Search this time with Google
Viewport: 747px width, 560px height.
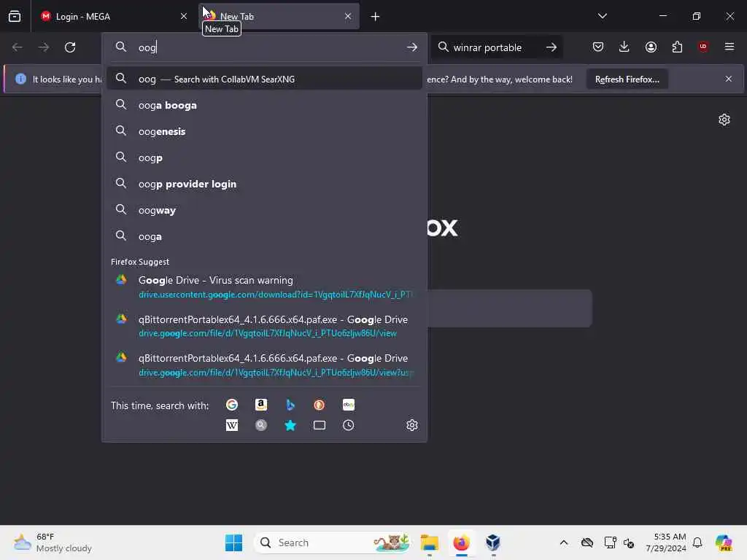pos(232,405)
